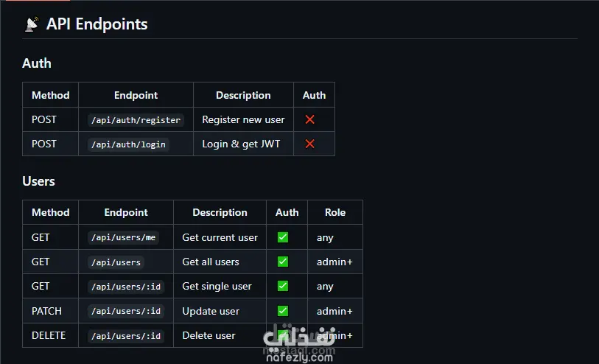Click the red cross in the login row
Image resolution: width=599 pixels, height=364 pixels.
tap(309, 144)
